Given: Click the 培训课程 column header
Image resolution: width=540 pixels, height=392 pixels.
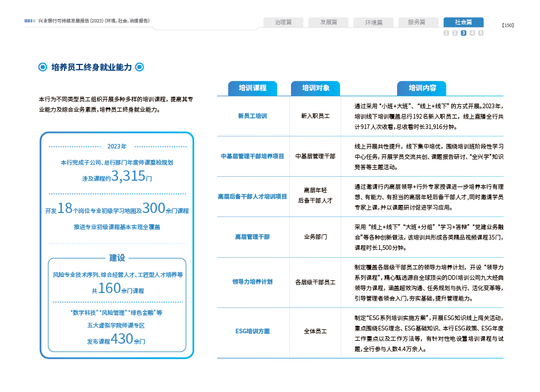Looking at the screenshot, I should coord(252,88).
